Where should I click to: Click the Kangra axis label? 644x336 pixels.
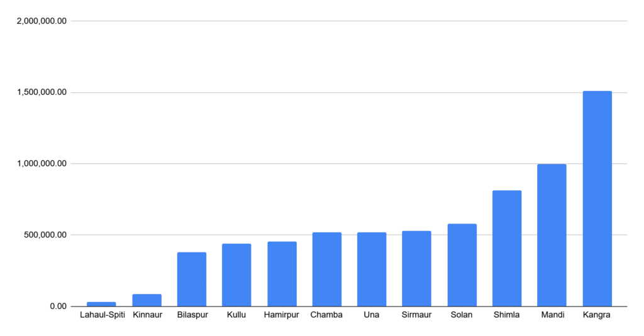(x=596, y=315)
